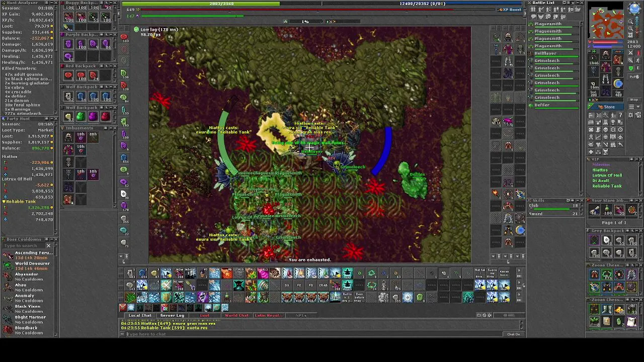
Task: Click the settings gear icon beside sidebar grid
Action: pos(630,115)
